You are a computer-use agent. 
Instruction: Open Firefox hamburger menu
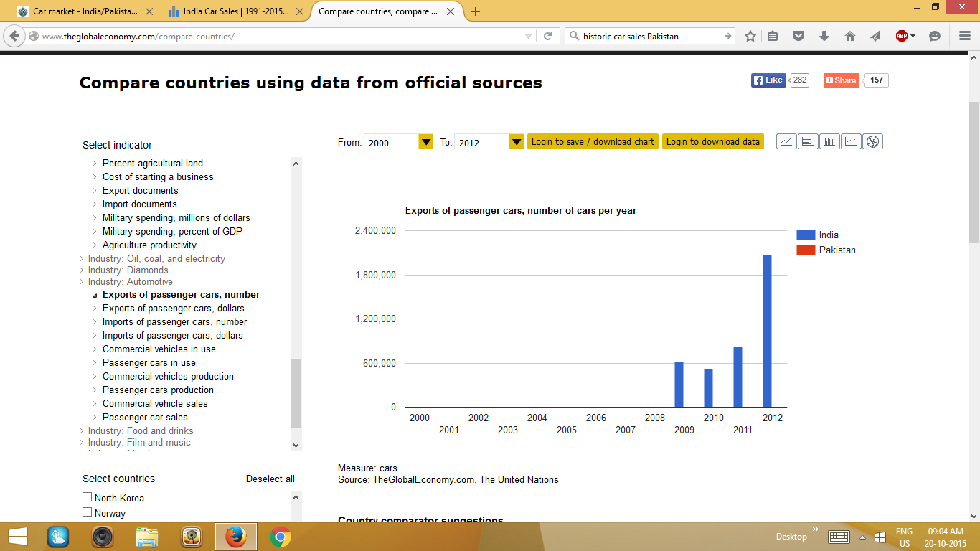[965, 36]
